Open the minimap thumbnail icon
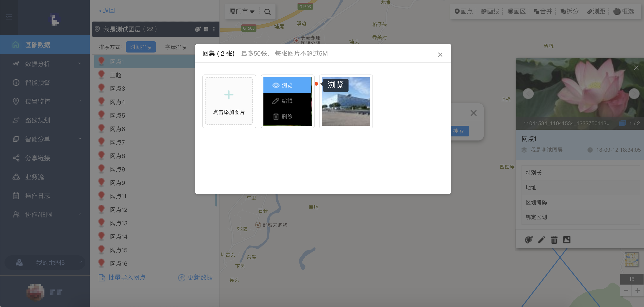The width and height of the screenshot is (644, 307). click(x=632, y=259)
